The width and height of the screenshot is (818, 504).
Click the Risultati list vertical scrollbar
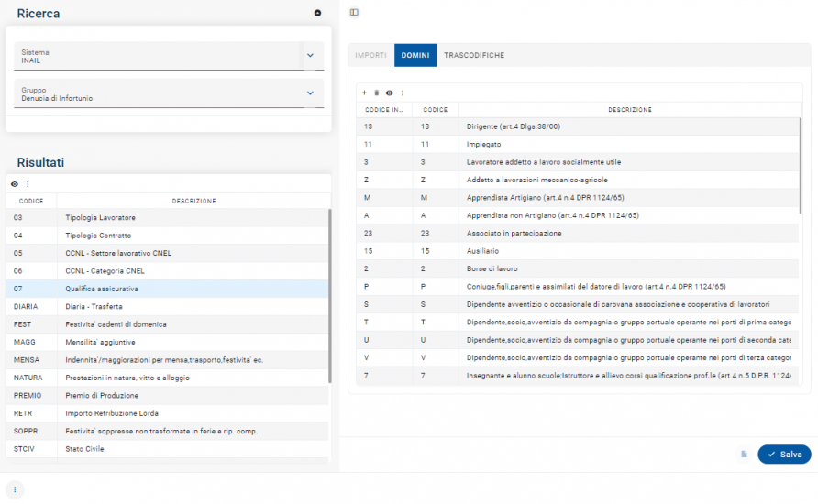[330, 293]
